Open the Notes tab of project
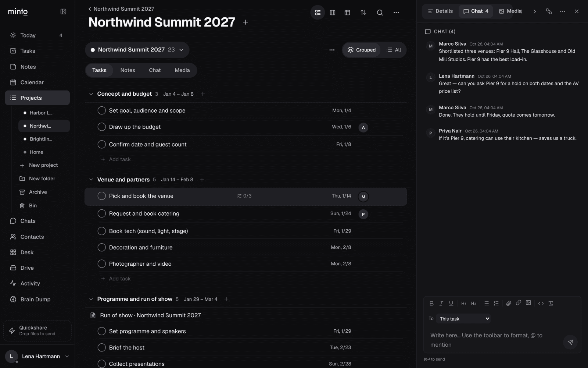 coord(128,70)
